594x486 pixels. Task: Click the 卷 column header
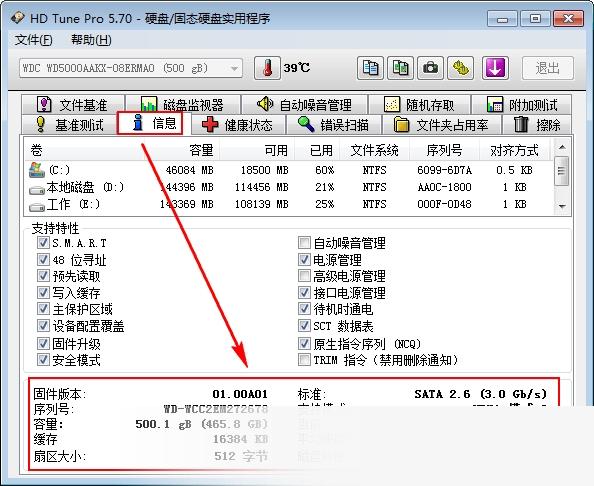pos(85,150)
